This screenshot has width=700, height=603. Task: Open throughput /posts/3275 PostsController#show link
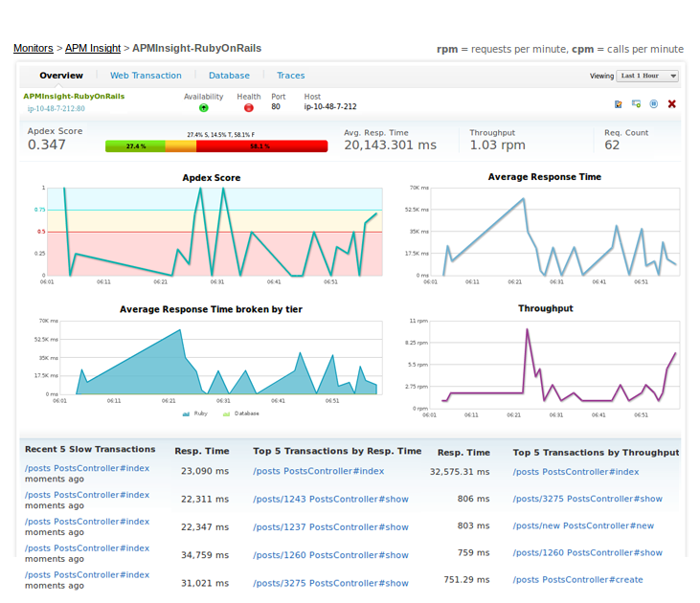click(x=588, y=499)
